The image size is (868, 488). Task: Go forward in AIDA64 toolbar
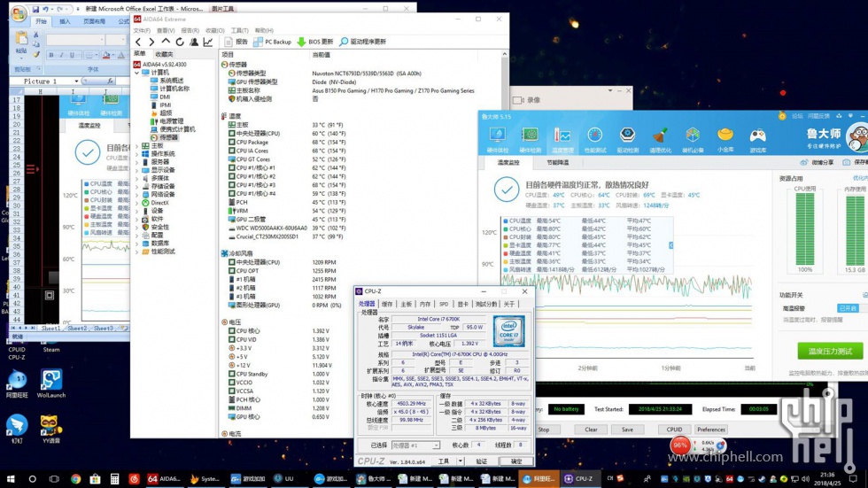point(151,42)
